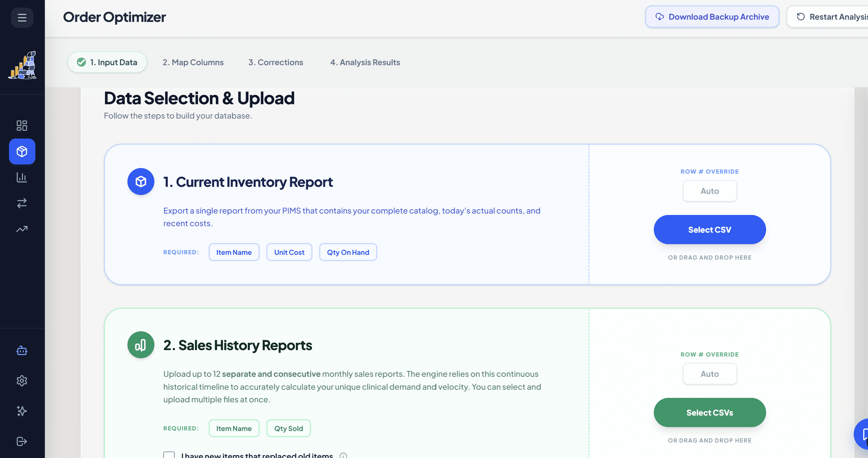Open the trending line sidebar icon
This screenshot has width=868, height=458.
click(22, 229)
